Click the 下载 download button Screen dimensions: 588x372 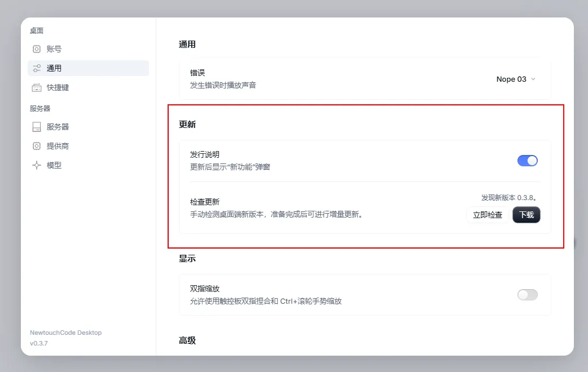(x=526, y=215)
